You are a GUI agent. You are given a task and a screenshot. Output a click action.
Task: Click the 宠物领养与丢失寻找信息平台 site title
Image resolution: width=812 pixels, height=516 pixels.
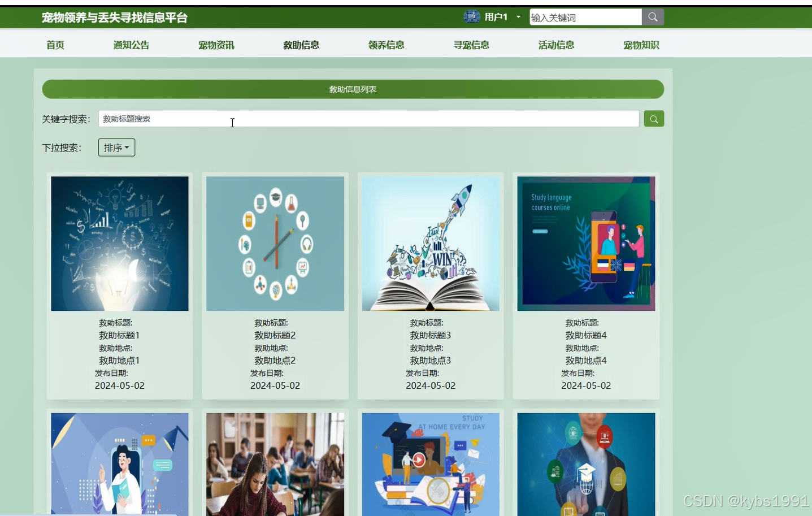pos(115,18)
